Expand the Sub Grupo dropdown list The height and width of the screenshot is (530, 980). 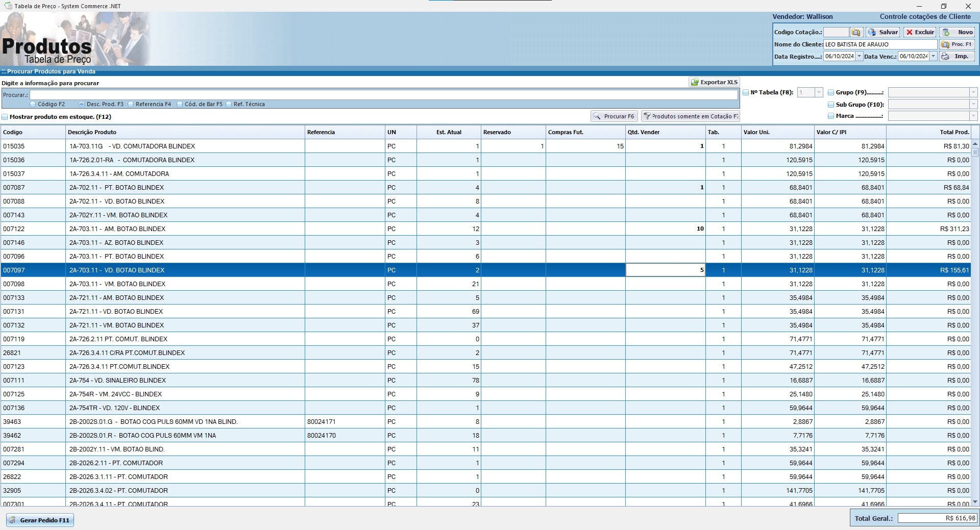(x=973, y=104)
